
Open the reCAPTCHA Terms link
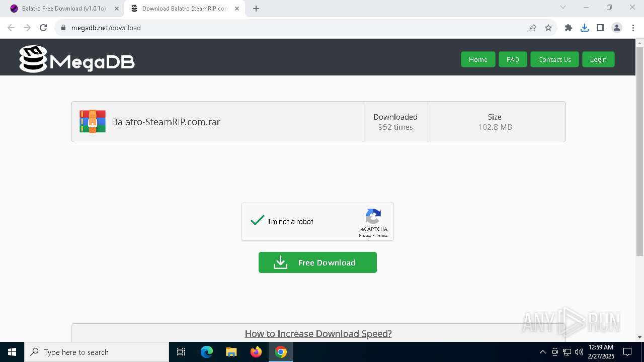[x=382, y=235]
